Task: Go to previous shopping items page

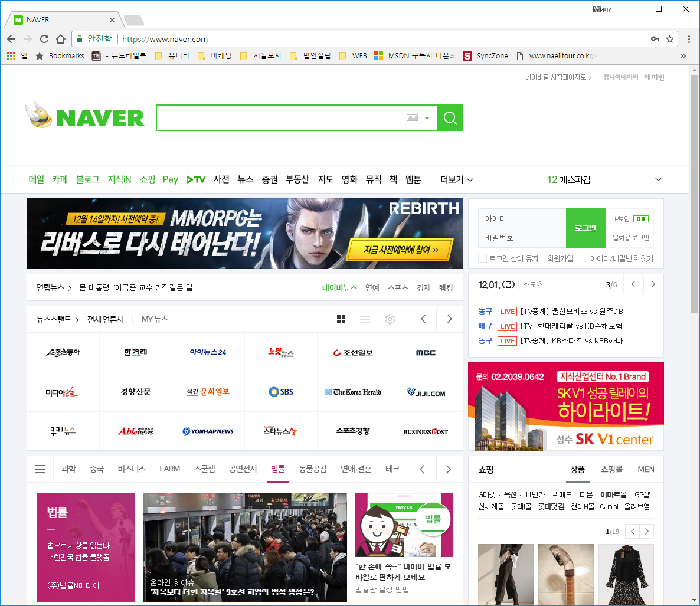Action: 633,532
